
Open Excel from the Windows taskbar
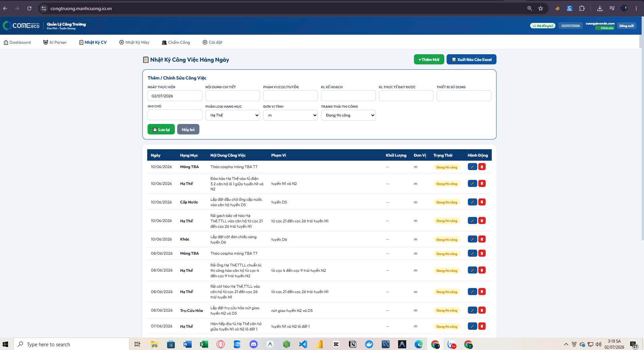pyautogui.click(x=204, y=344)
